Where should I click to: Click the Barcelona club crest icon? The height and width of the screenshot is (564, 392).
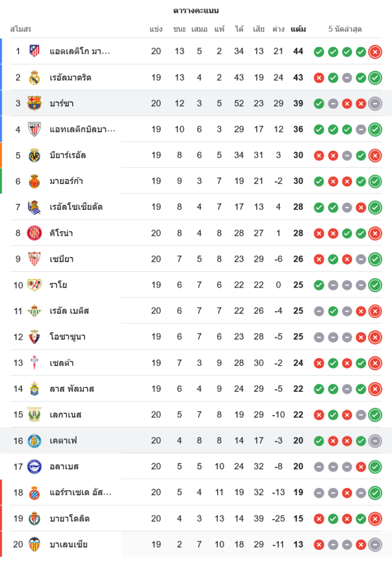[x=34, y=103]
